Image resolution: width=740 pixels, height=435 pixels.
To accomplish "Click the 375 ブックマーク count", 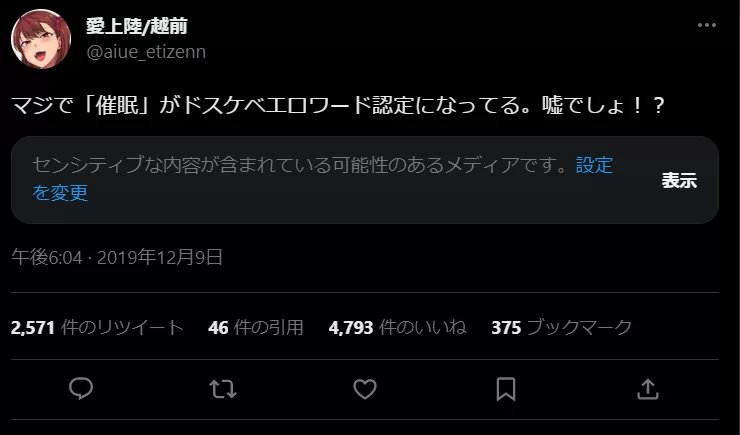I will point(561,327).
